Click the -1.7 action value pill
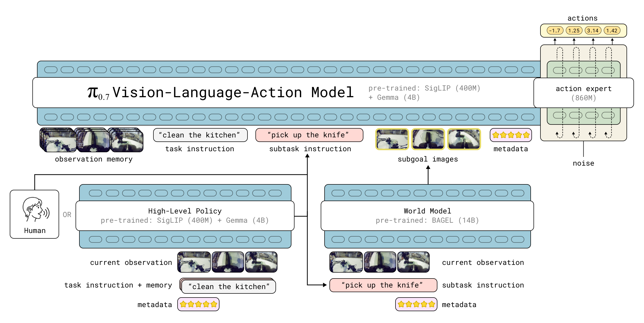644x323 pixels. (x=555, y=31)
